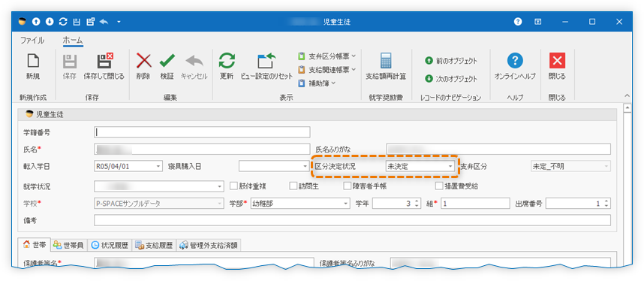Viewport: 644px width, 281px height.
Task: Click 保存して閉じる in the ribbon
Action: pyautogui.click(x=104, y=67)
